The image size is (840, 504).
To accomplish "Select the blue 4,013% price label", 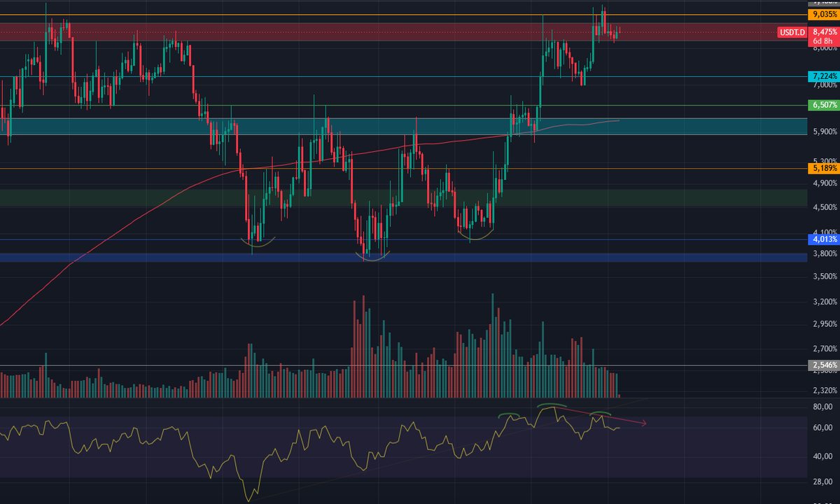I will [823, 239].
